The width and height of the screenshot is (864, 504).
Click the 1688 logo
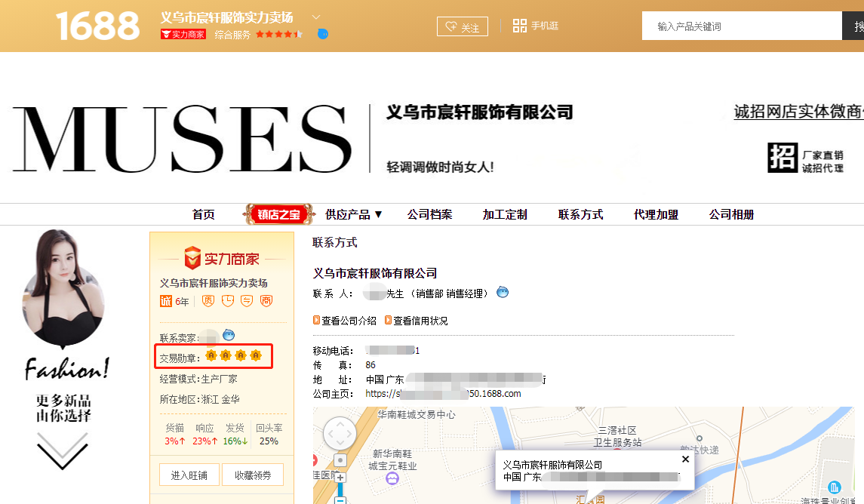click(x=97, y=26)
